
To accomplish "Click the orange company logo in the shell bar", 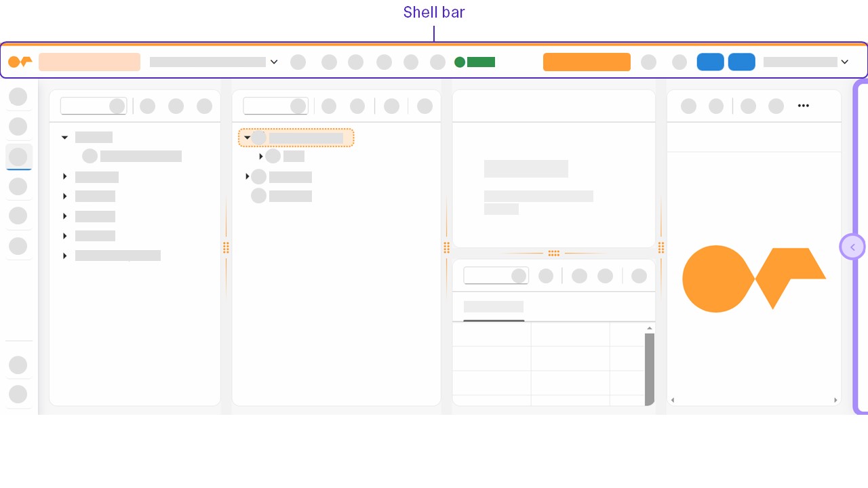I will point(20,62).
